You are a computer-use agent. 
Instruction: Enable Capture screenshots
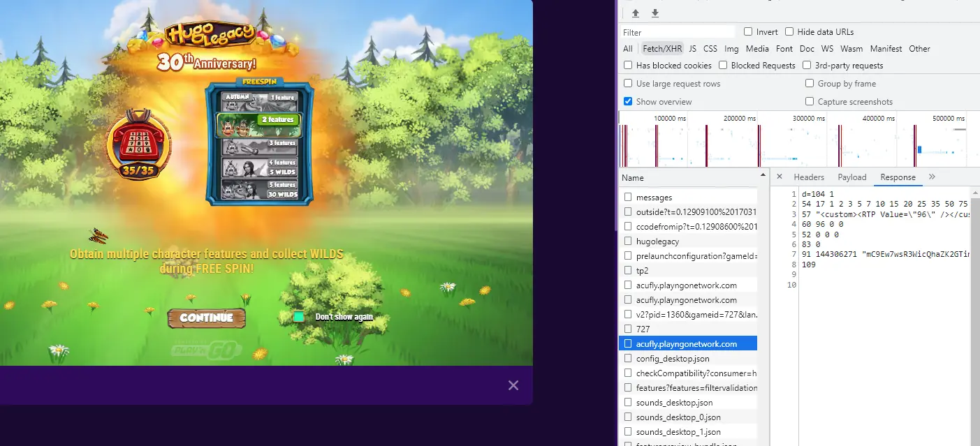click(x=810, y=102)
